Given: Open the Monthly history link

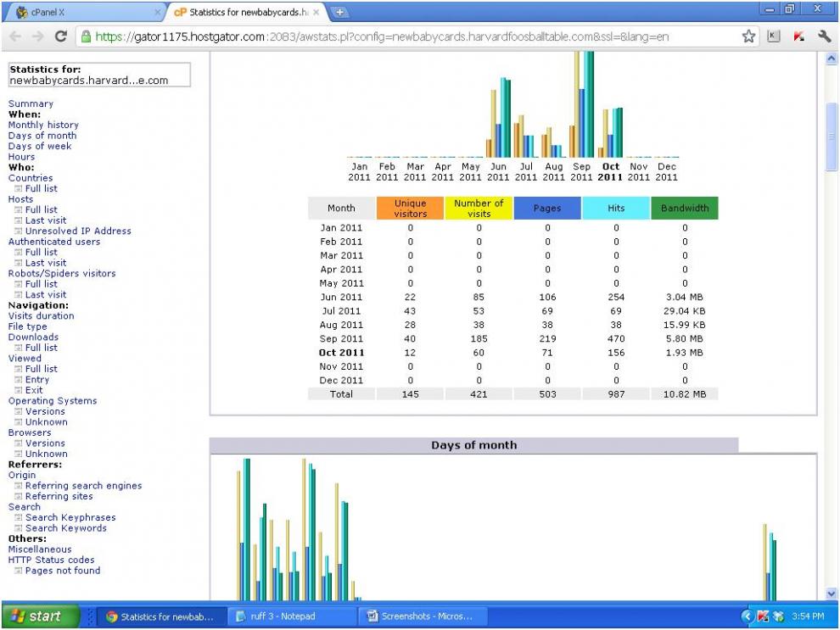Looking at the screenshot, I should click(43, 125).
